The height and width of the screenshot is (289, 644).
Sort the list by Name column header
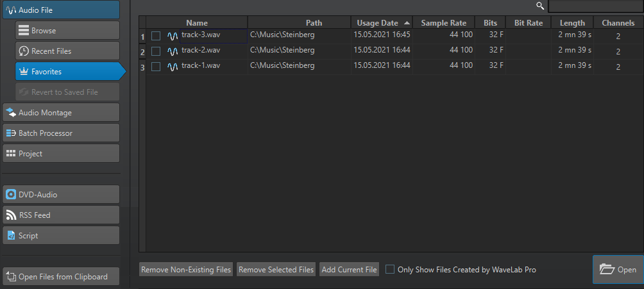click(197, 23)
